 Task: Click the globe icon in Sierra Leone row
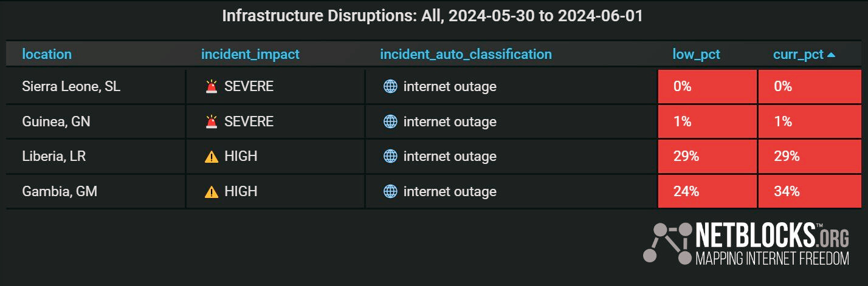click(390, 87)
